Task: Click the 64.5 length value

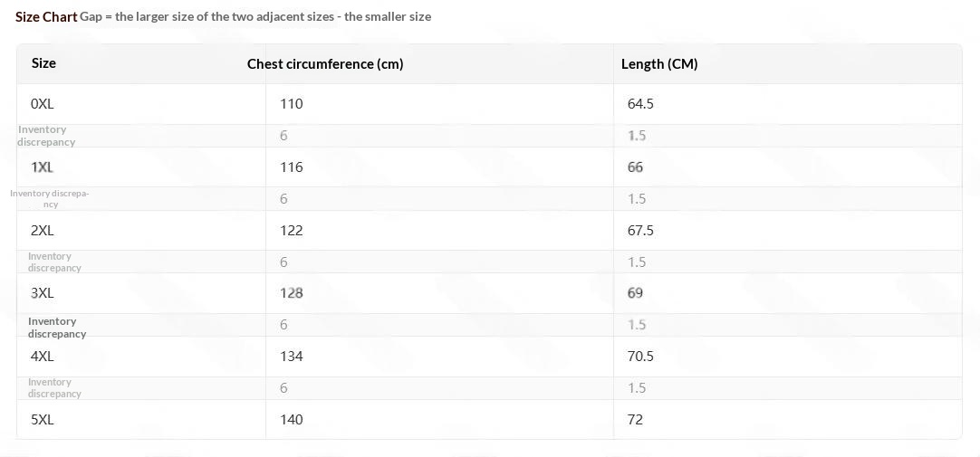Action: 640,104
